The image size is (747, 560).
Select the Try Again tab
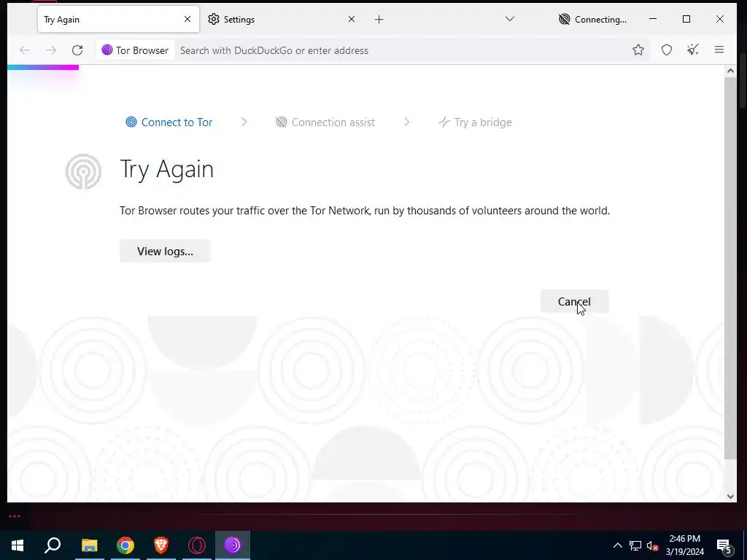point(119,19)
